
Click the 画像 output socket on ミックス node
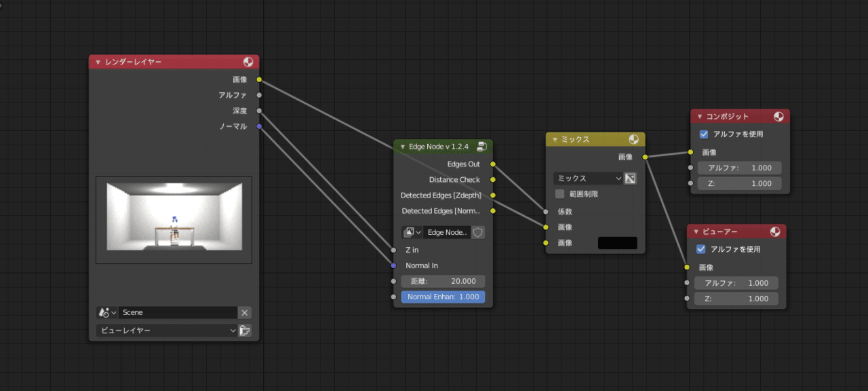(x=645, y=157)
